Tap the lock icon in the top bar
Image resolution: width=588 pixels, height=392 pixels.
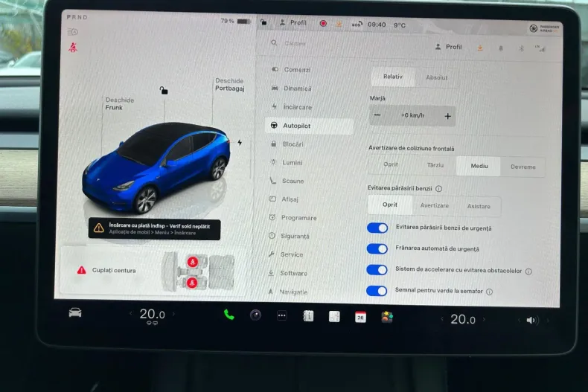pyautogui.click(x=263, y=22)
